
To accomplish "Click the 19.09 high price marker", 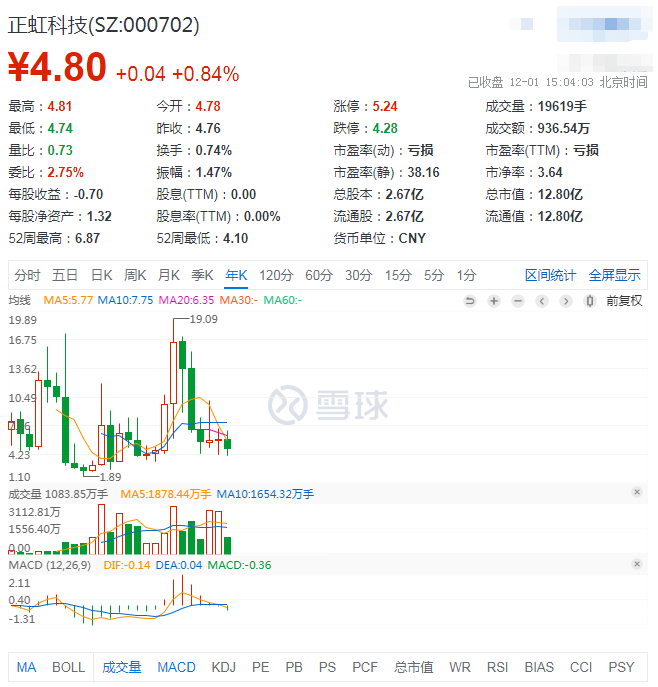I will (204, 320).
